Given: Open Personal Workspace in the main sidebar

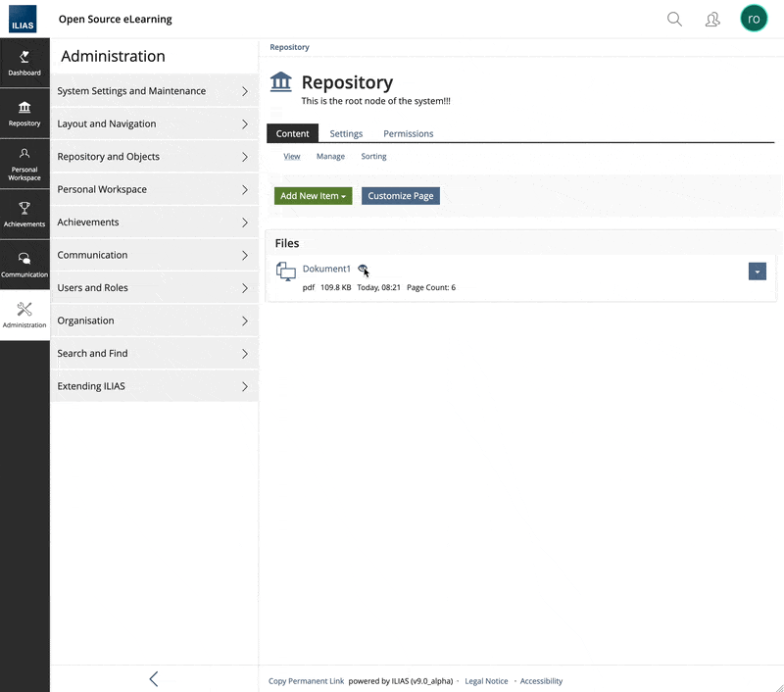Looking at the screenshot, I should click(x=24, y=164).
